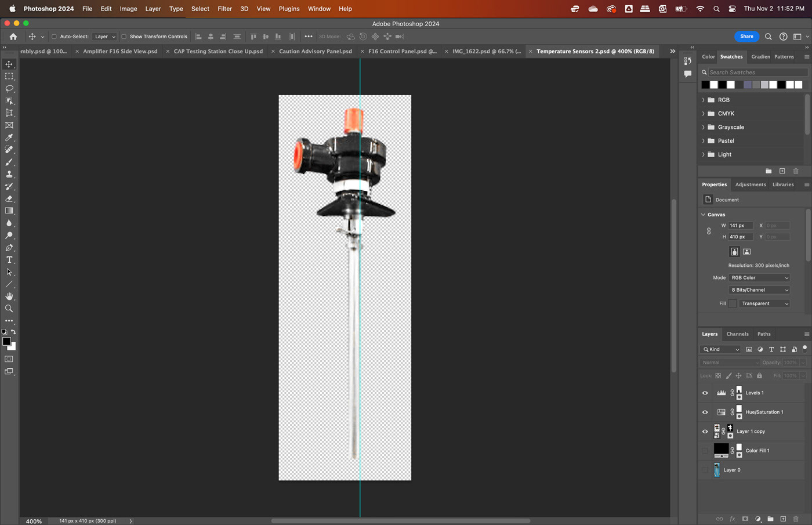Select the Clone Stamp tool

(9, 174)
